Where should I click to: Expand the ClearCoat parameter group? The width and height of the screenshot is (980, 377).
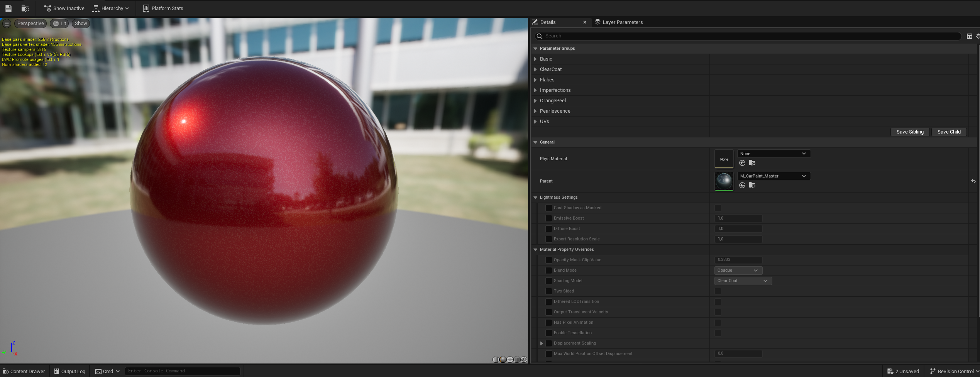tap(535, 69)
